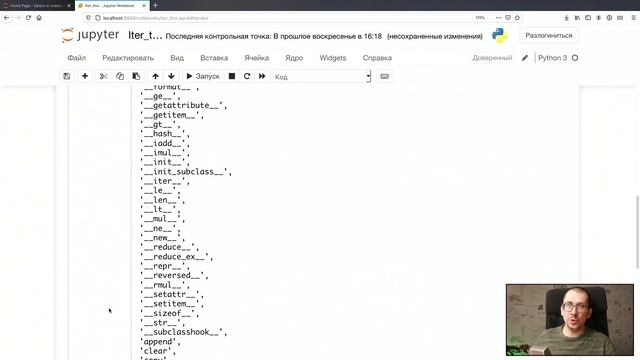Go back with browser back arrow
The image size is (640, 360).
tap(7, 18)
